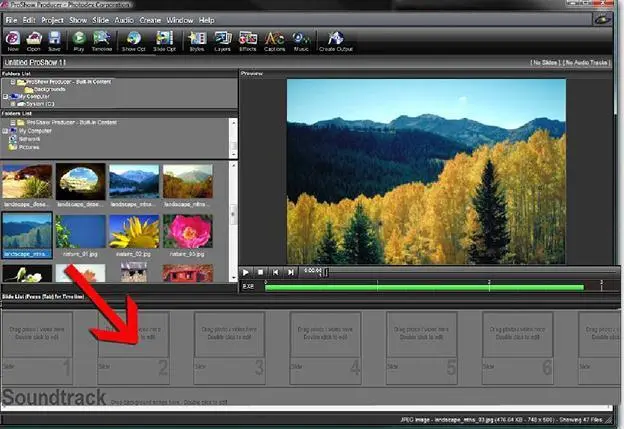Expand System (C:) drive node
Screen dimensions: 624x429
(13, 104)
